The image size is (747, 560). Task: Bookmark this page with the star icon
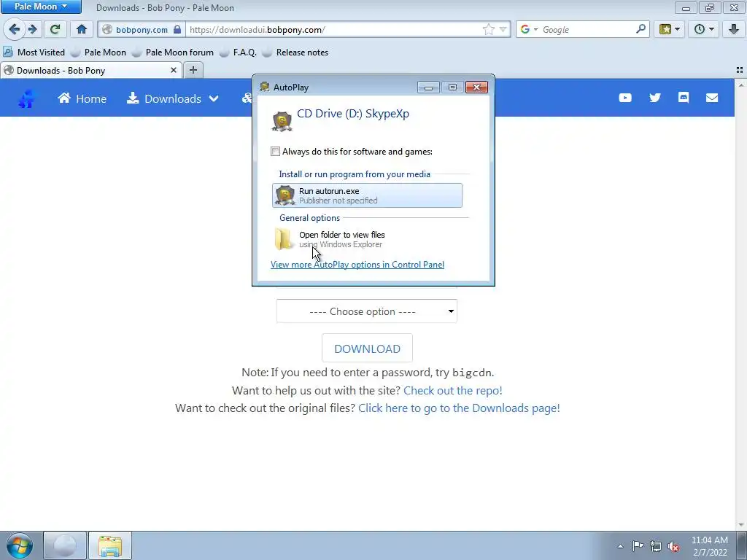point(488,29)
